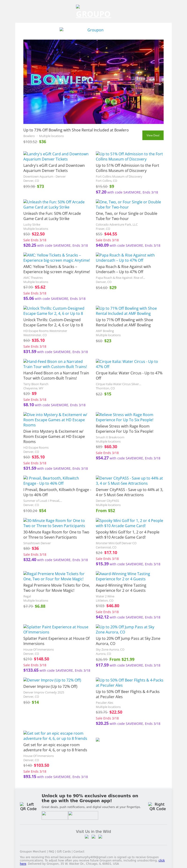
Task: Open Denver Improv comedy deal
Action: pos(52,680)
